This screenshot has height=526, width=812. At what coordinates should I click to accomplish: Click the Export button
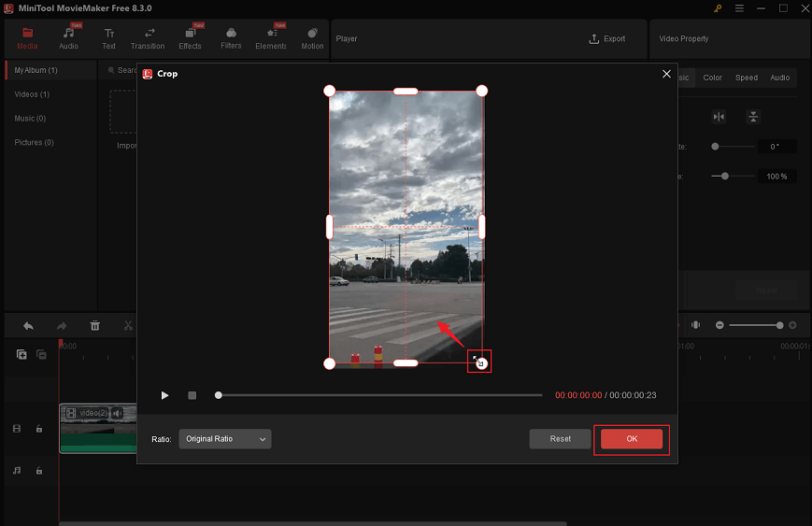[x=607, y=39]
